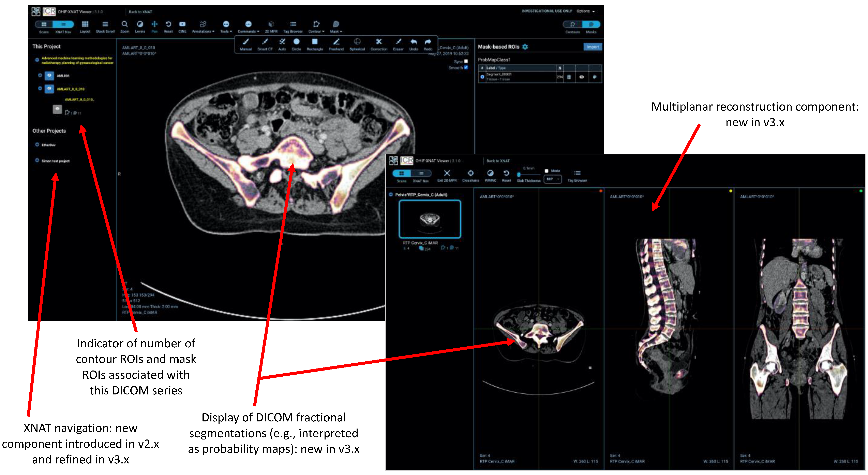Select the Stack Scroll tool
Screen dimensions: 868x475
[105, 27]
